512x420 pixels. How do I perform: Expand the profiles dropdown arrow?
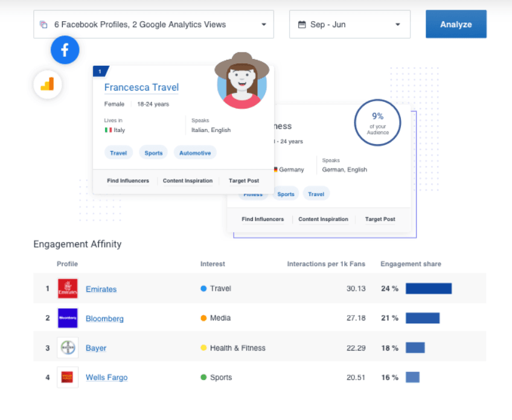[263, 25]
